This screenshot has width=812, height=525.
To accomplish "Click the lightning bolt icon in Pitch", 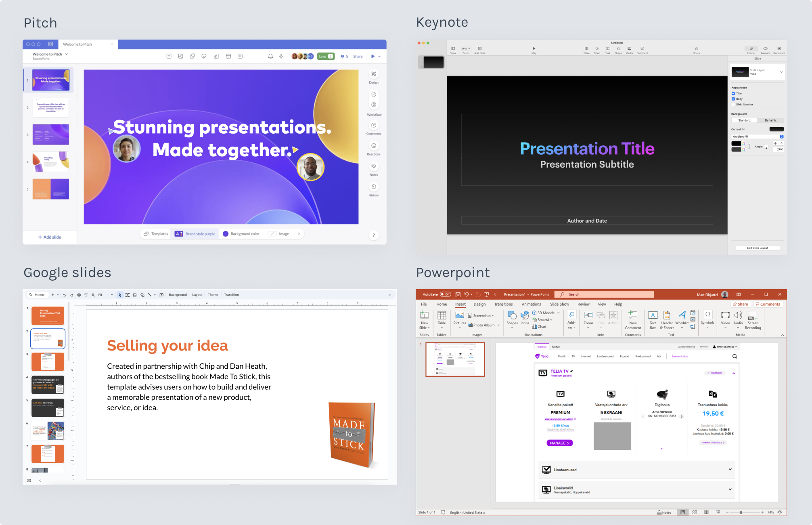I will pos(281,56).
